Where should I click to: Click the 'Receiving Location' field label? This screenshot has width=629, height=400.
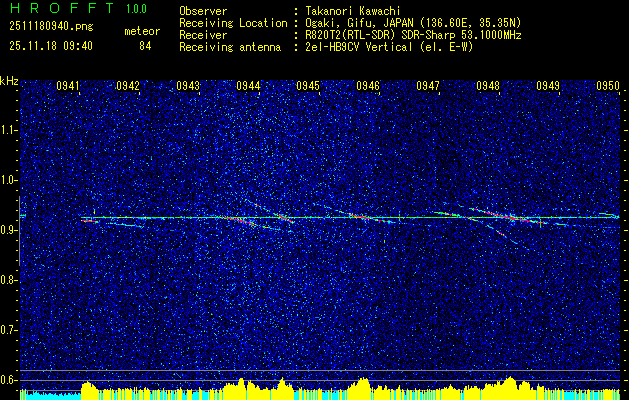pyautogui.click(x=233, y=23)
